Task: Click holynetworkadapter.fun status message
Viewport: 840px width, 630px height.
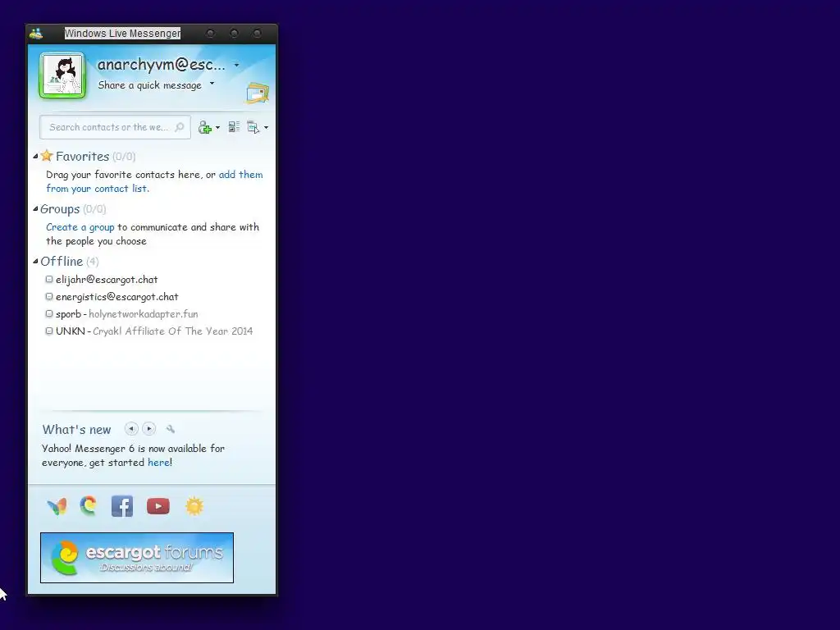Action: [x=143, y=314]
